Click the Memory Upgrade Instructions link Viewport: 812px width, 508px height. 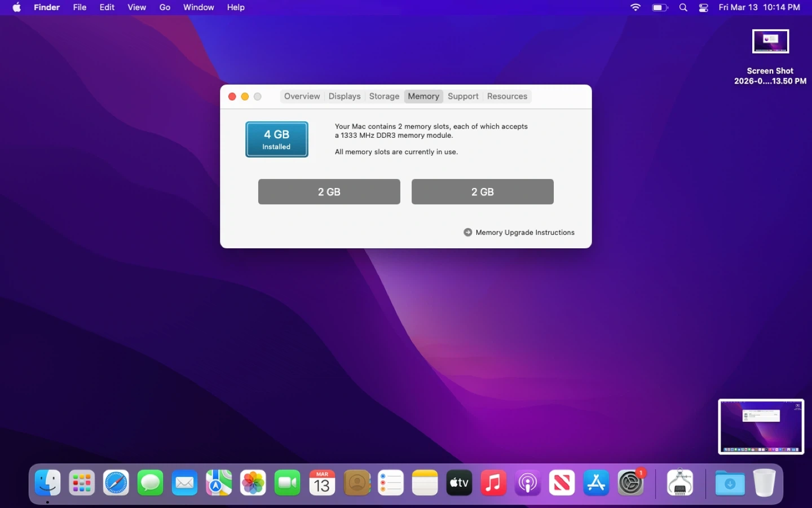point(524,233)
